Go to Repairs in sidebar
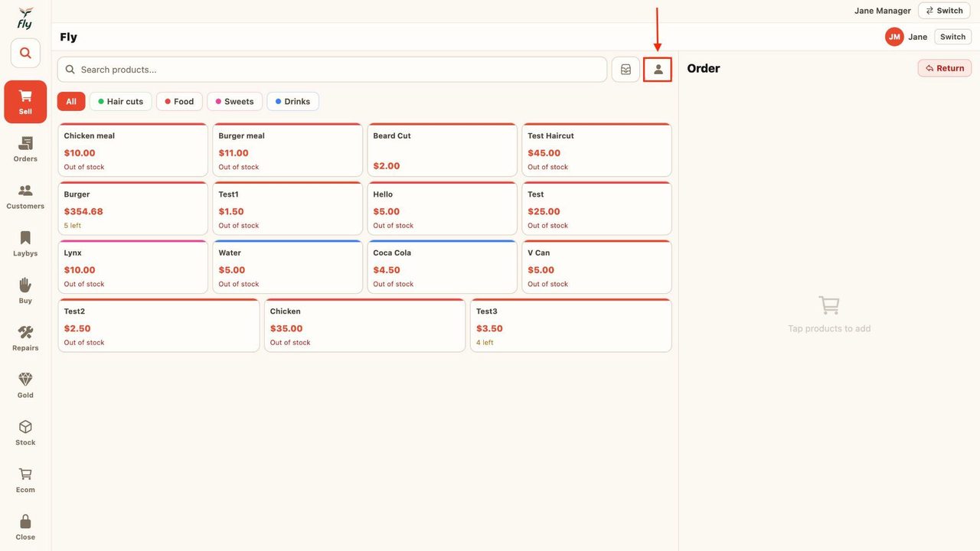The width and height of the screenshot is (980, 551). coord(25,338)
